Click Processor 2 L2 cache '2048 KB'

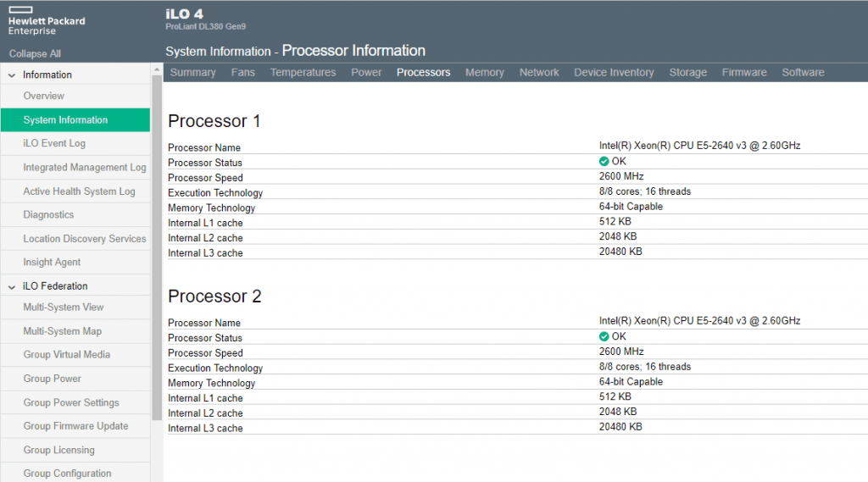(618, 412)
